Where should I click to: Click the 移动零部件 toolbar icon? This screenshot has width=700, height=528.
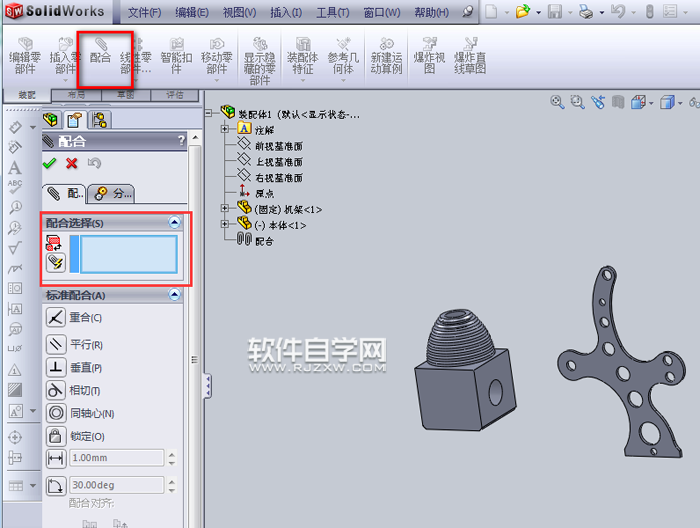(x=217, y=56)
